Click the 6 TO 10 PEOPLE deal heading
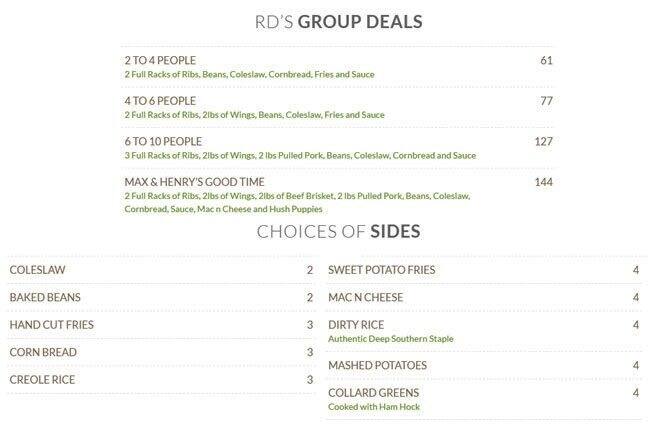650x431 pixels. [x=162, y=141]
